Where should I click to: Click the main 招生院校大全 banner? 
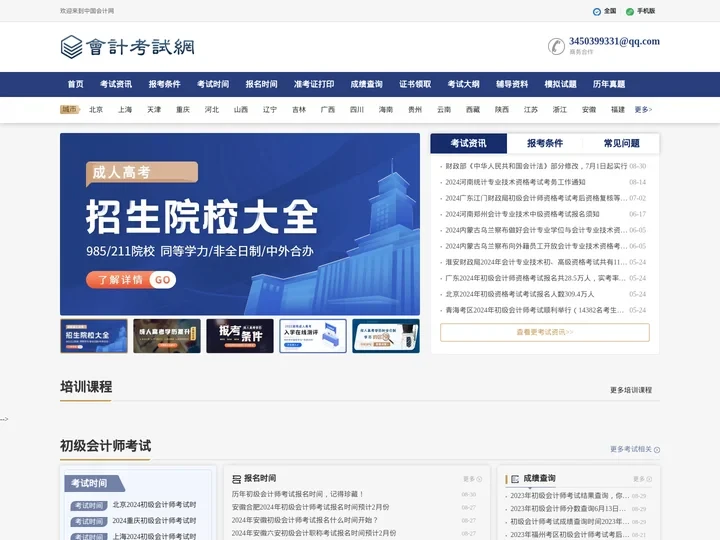240,224
